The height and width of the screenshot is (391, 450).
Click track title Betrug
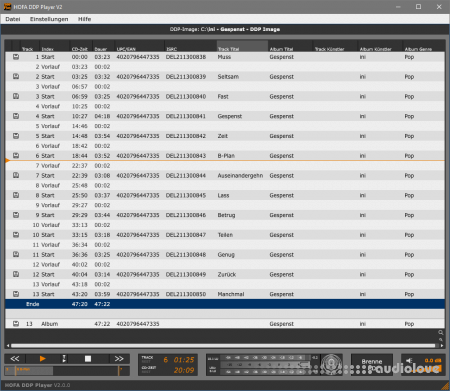(226, 215)
